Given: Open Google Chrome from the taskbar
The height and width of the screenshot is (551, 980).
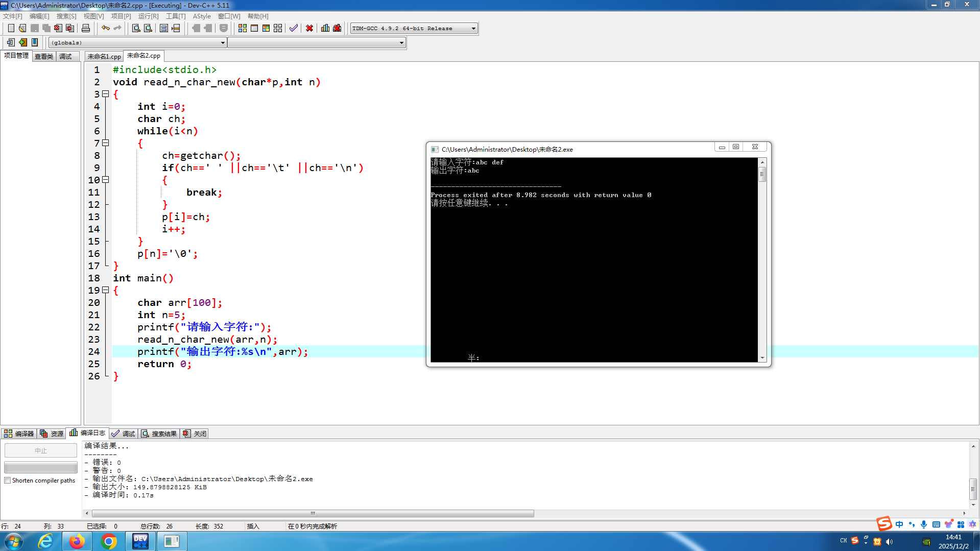Looking at the screenshot, I should [109, 541].
